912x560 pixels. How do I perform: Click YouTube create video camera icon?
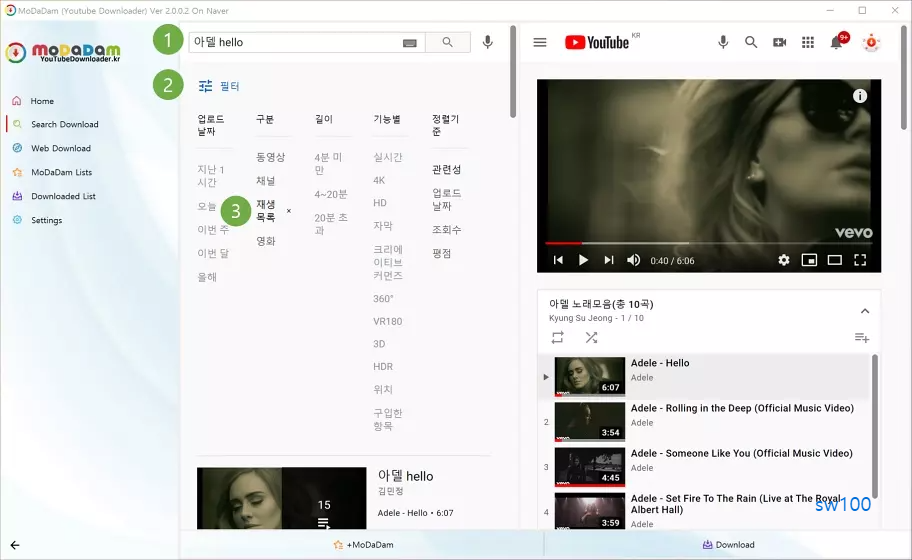coord(779,42)
